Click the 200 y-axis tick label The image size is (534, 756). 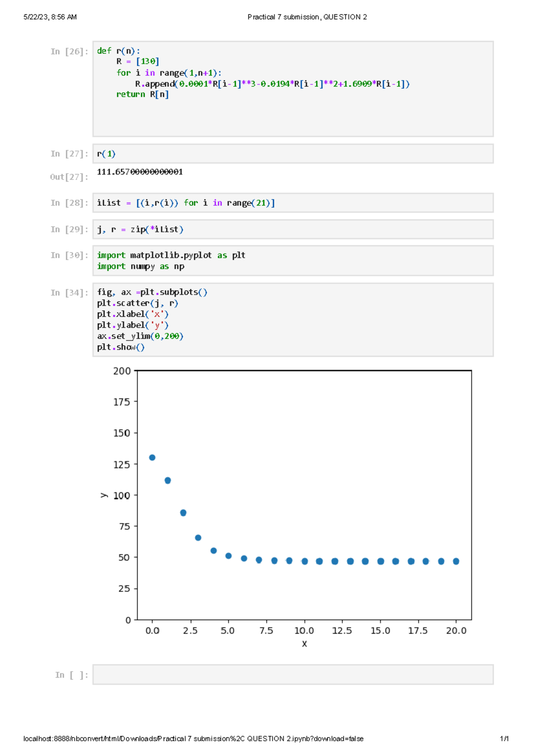122,371
